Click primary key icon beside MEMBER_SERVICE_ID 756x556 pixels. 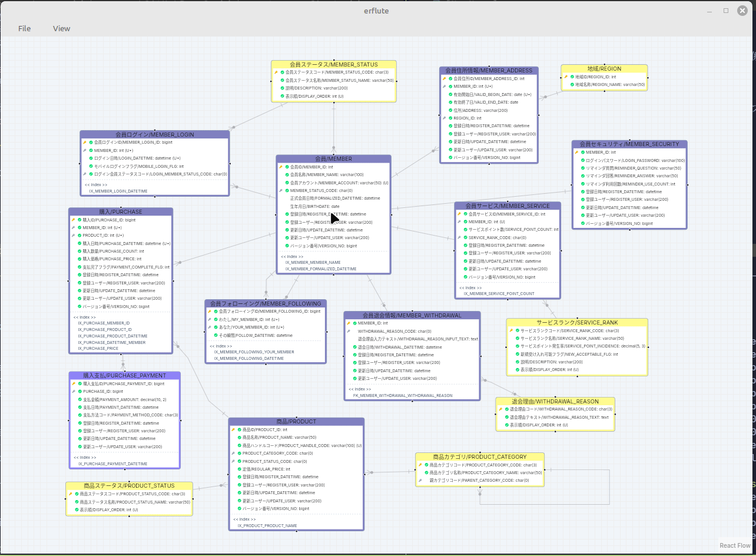click(459, 214)
